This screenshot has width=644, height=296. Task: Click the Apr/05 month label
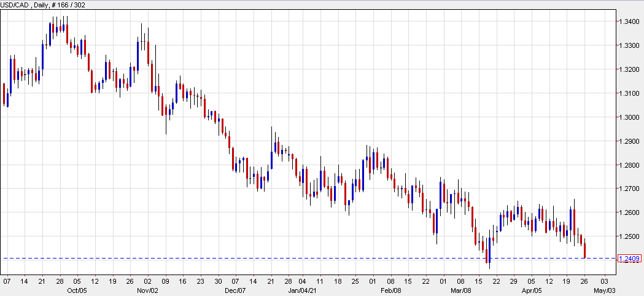point(531,290)
